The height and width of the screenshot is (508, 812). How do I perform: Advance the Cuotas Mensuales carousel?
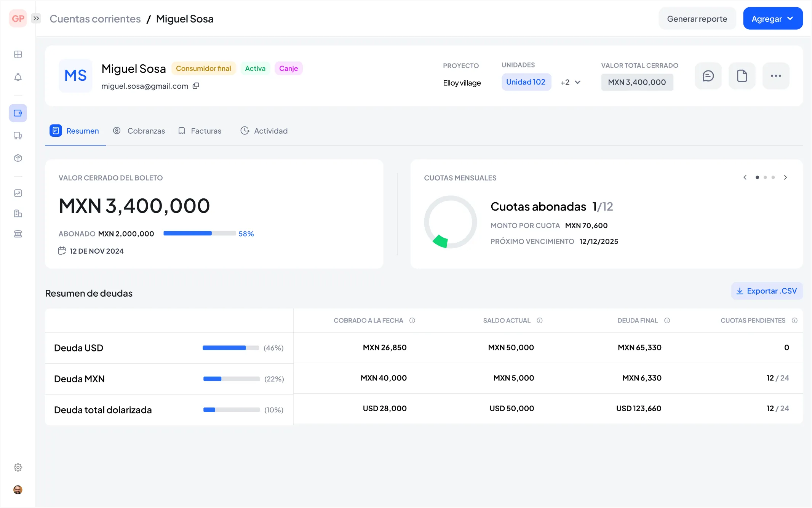[785, 177]
